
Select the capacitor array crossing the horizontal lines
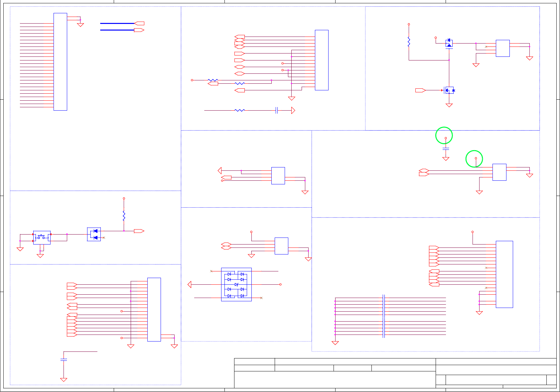384,316
